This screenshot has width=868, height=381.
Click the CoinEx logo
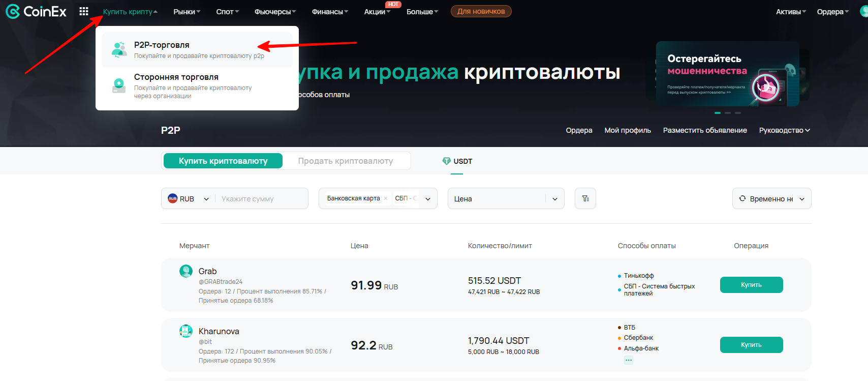pyautogui.click(x=36, y=11)
